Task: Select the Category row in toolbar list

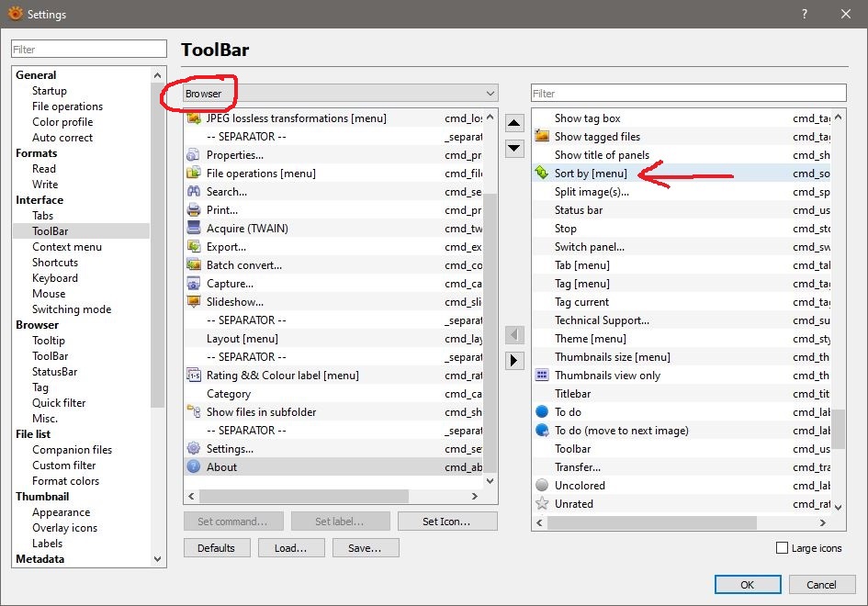Action: pos(333,394)
